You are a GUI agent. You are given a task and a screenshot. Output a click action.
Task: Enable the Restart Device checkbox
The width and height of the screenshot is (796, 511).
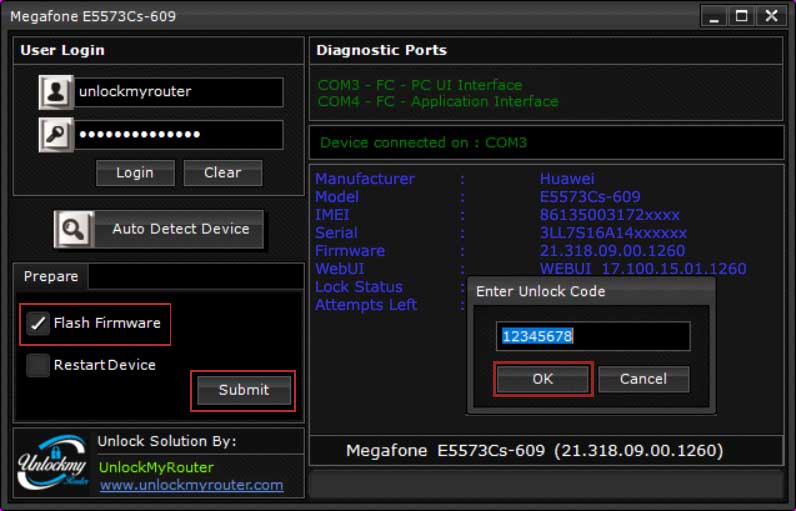tap(38, 365)
